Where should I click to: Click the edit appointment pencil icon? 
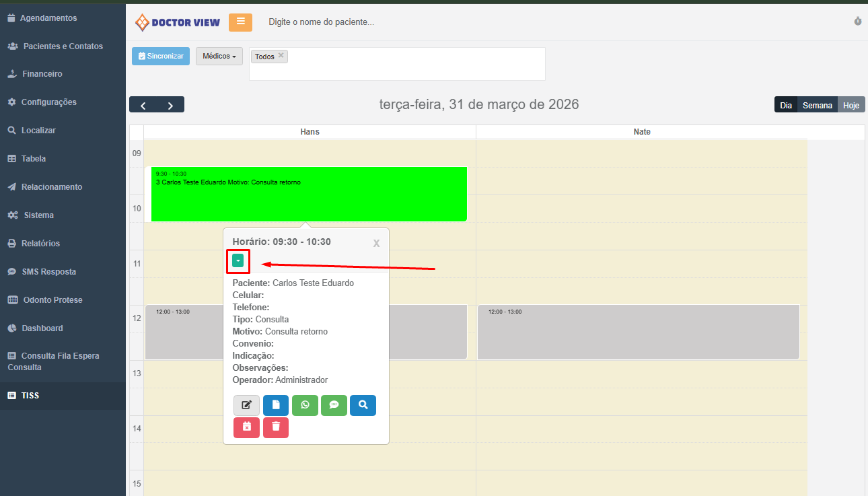pos(246,405)
